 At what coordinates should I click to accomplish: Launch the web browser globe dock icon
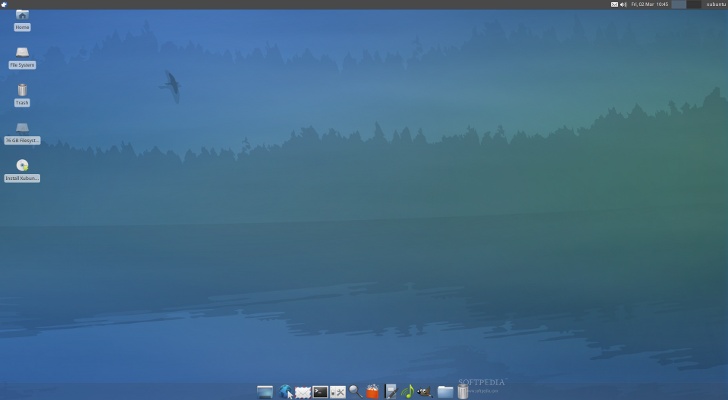pyautogui.click(x=285, y=392)
